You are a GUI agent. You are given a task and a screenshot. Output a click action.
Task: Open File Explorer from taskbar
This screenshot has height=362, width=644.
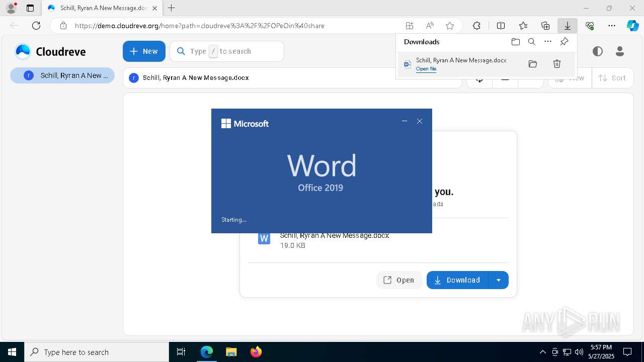231,352
